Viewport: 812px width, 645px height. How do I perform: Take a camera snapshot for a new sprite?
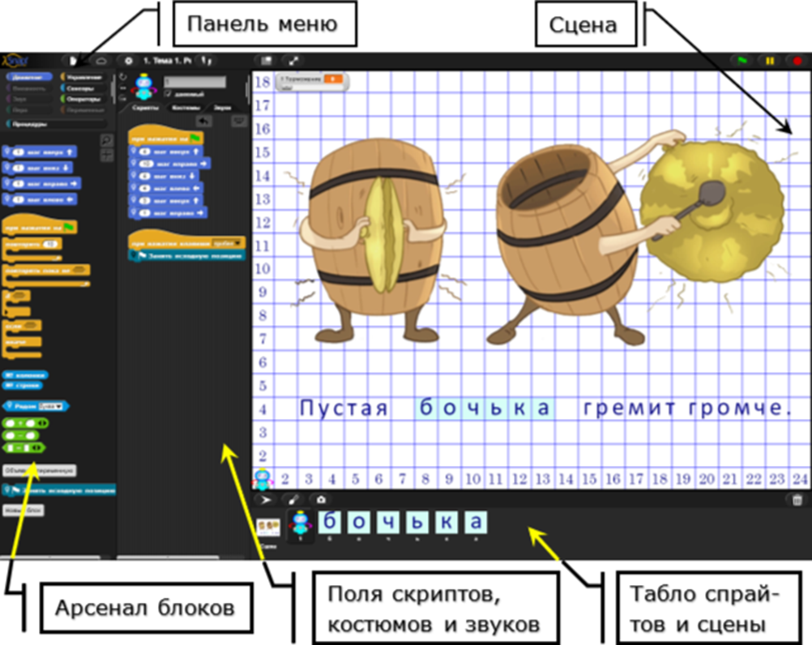tap(321, 500)
